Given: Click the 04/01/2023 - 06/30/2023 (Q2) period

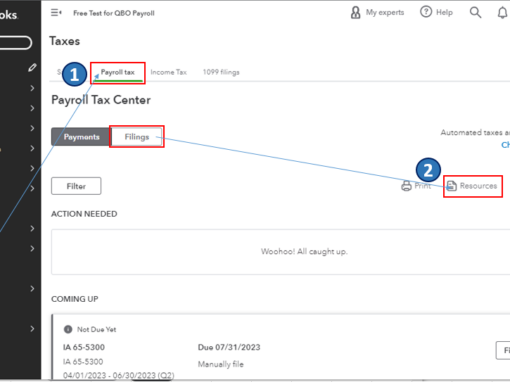Looking at the screenshot, I should click(x=119, y=376).
